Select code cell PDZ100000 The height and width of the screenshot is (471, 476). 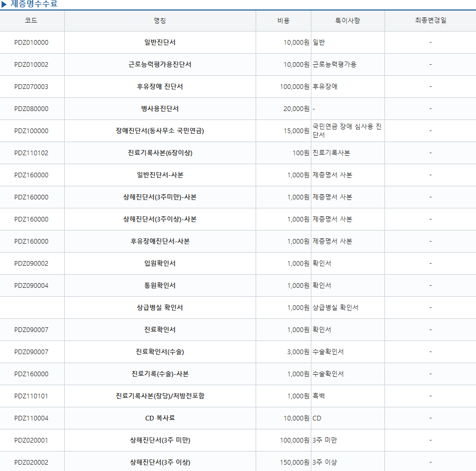click(x=31, y=131)
